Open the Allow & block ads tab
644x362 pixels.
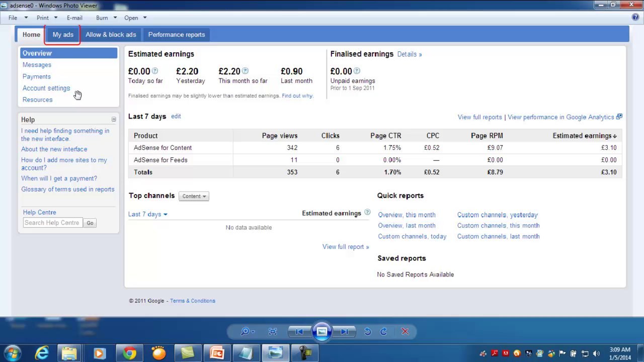tap(111, 35)
